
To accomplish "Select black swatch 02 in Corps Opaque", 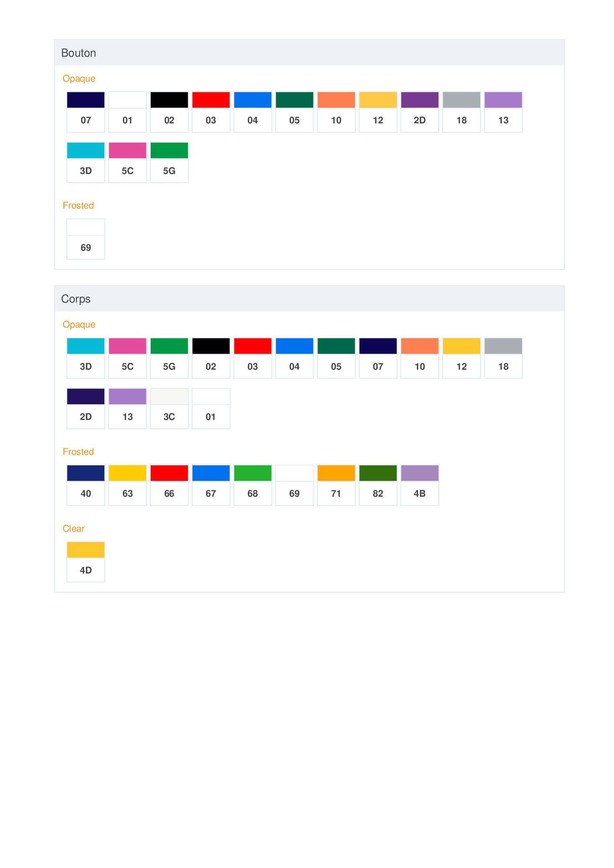I will (211, 358).
